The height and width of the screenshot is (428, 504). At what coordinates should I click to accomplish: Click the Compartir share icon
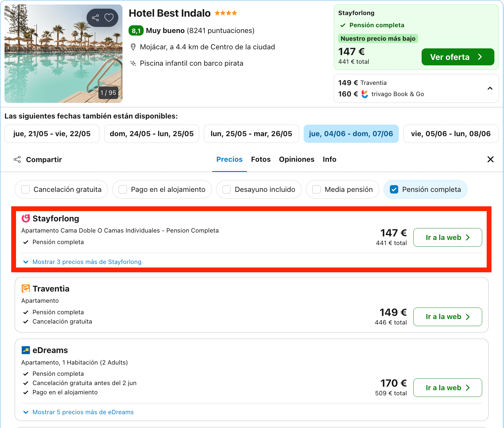click(x=17, y=159)
